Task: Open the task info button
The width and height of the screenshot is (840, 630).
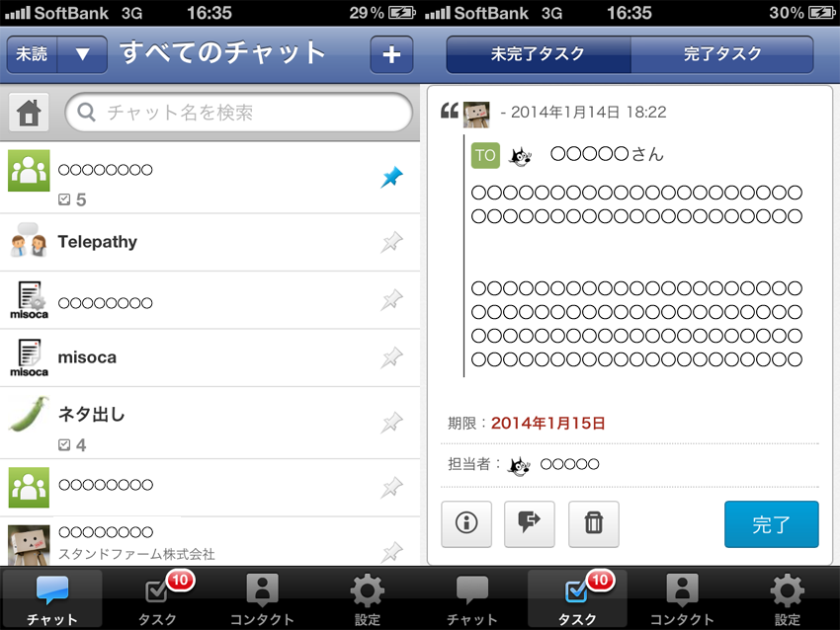Action: pyautogui.click(x=466, y=523)
